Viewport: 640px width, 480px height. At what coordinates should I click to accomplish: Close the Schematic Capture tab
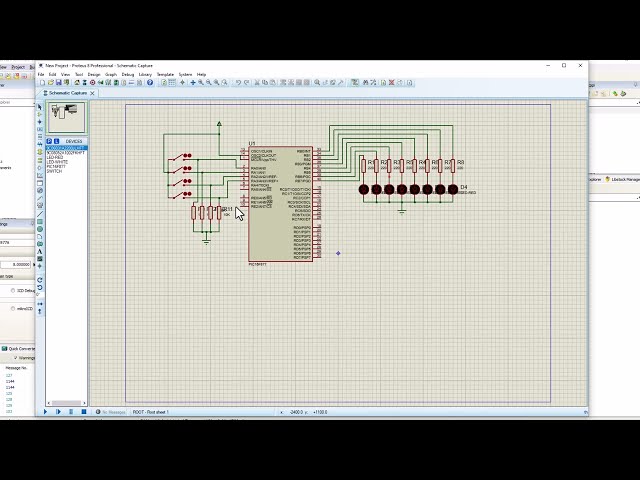coord(92,93)
